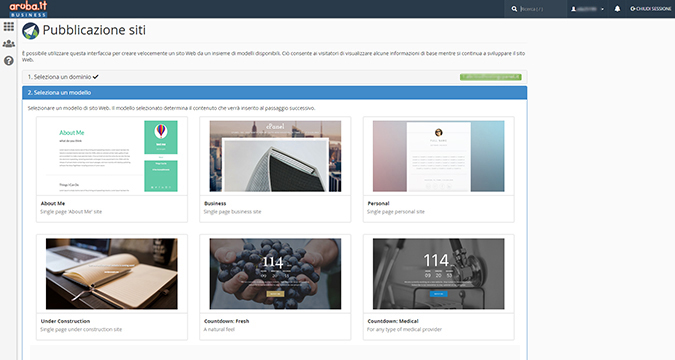Open the user manager people icon
The width and height of the screenshot is (675, 360).
tap(9, 43)
